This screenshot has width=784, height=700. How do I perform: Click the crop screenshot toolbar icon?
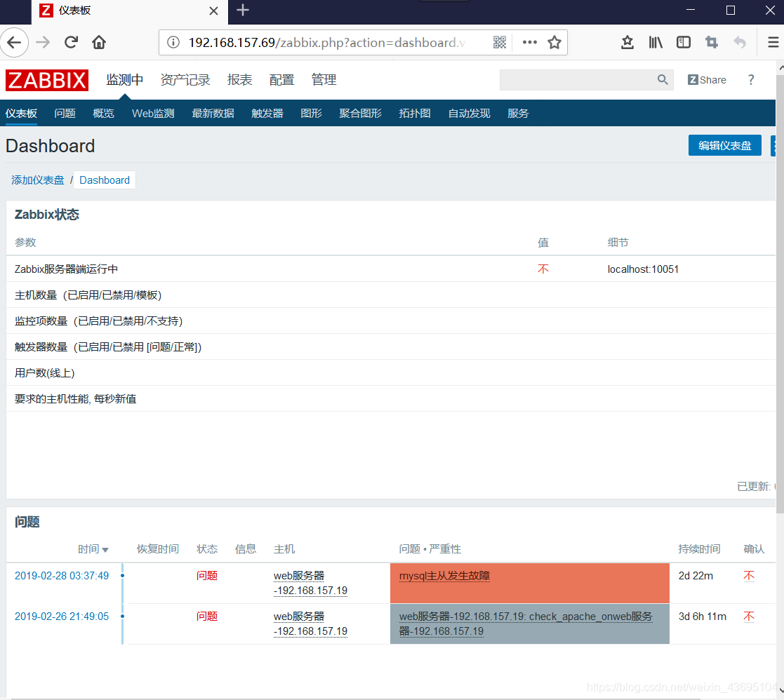tap(712, 43)
